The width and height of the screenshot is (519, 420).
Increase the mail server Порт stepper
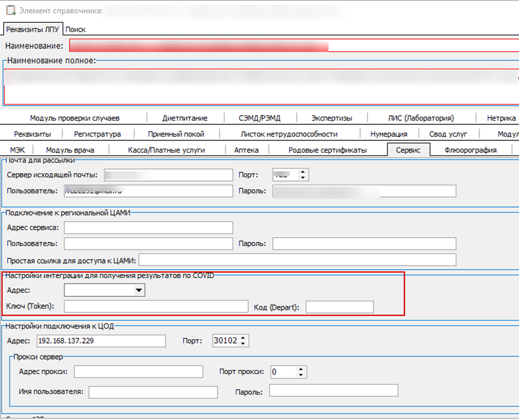(303, 172)
